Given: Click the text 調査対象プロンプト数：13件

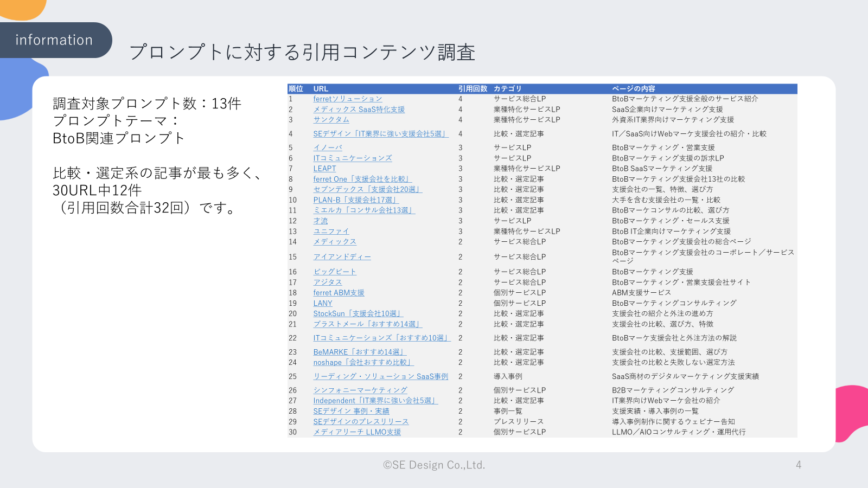Looking at the screenshot, I should [147, 104].
